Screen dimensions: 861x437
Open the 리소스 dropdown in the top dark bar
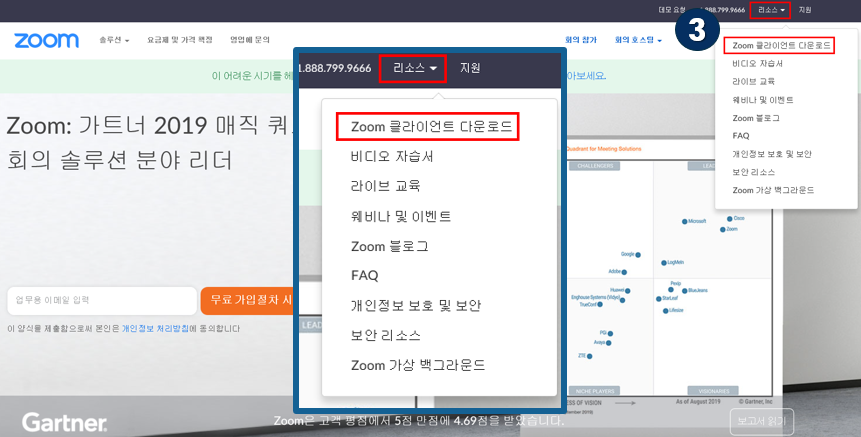(x=770, y=10)
